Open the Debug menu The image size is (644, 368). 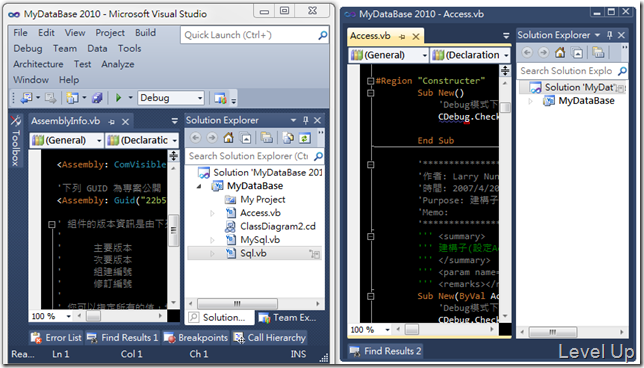point(28,48)
